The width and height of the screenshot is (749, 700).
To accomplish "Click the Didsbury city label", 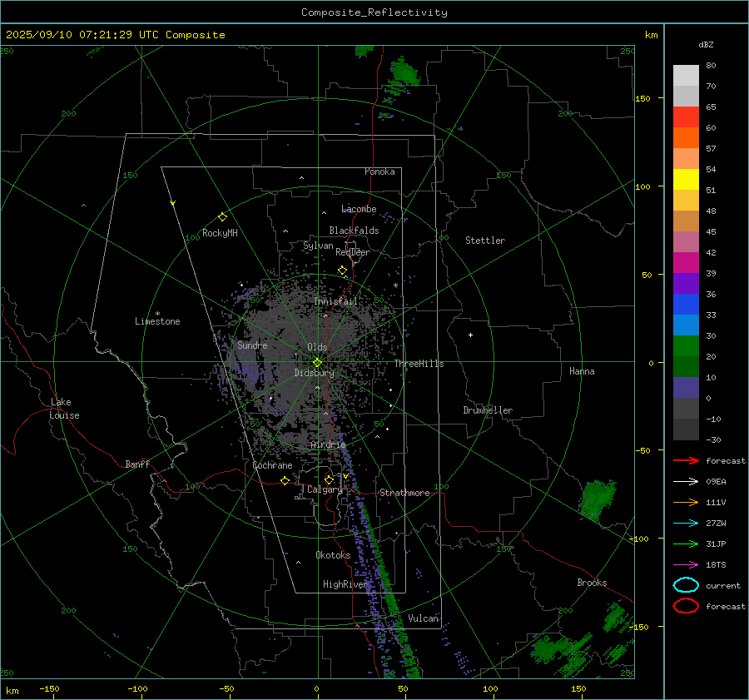I will pyautogui.click(x=314, y=373).
